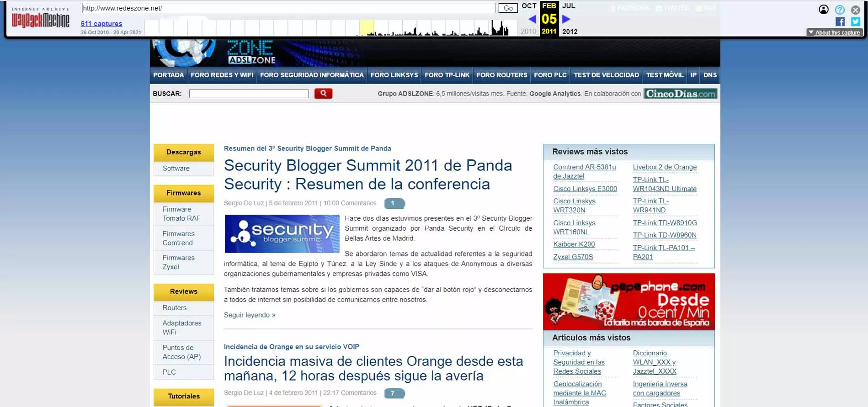Open the 611 captures link

[x=101, y=24]
